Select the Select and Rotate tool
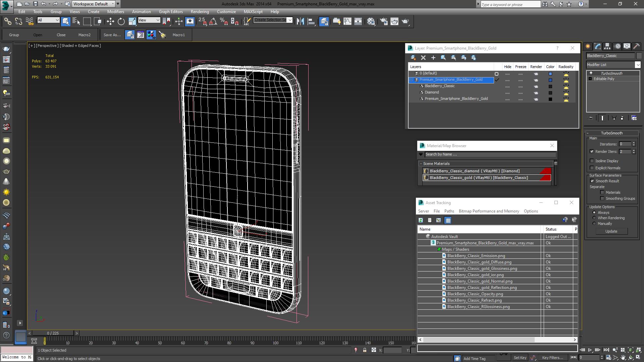This screenshot has height=362, width=644. (x=121, y=21)
